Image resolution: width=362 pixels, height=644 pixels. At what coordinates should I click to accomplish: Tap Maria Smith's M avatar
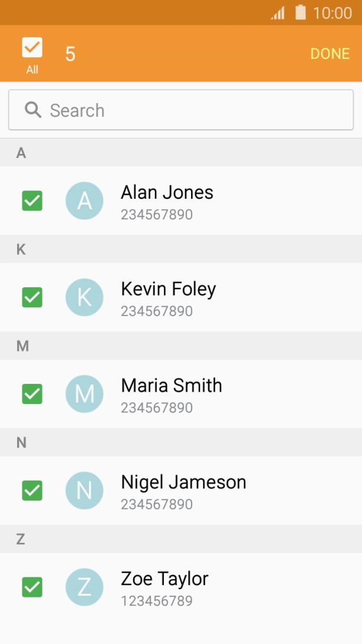point(84,394)
